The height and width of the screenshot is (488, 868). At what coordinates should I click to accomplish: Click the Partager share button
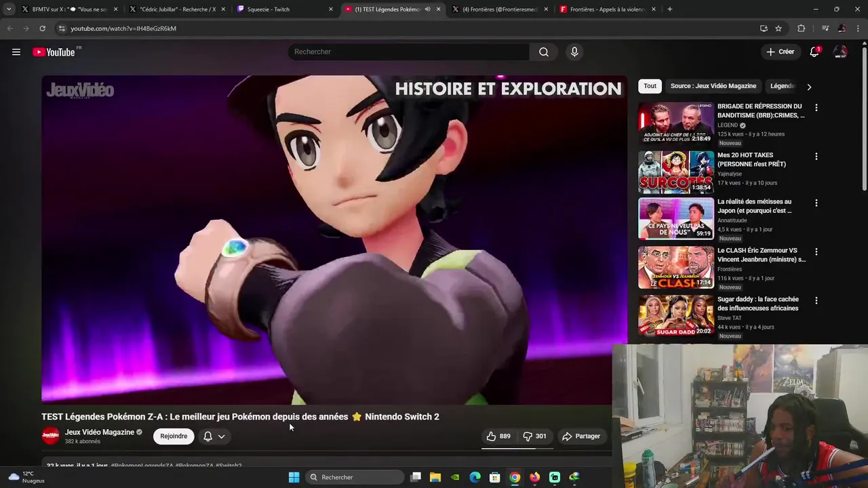(x=582, y=436)
